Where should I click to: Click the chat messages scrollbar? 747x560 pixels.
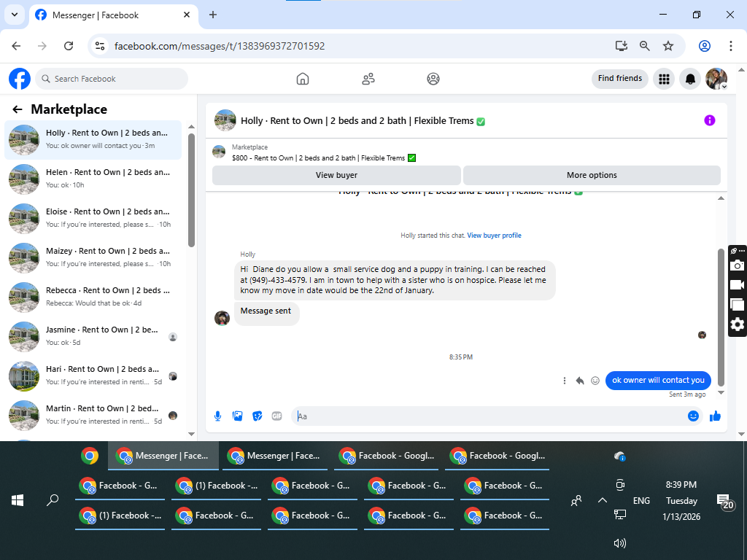721,317
